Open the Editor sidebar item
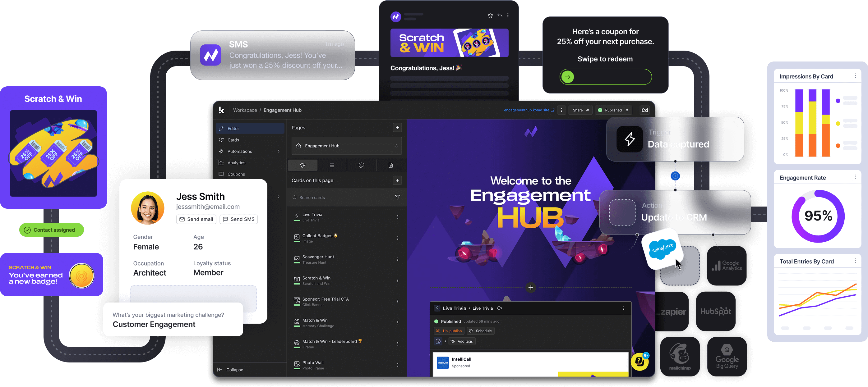868x387 pixels. click(x=250, y=129)
